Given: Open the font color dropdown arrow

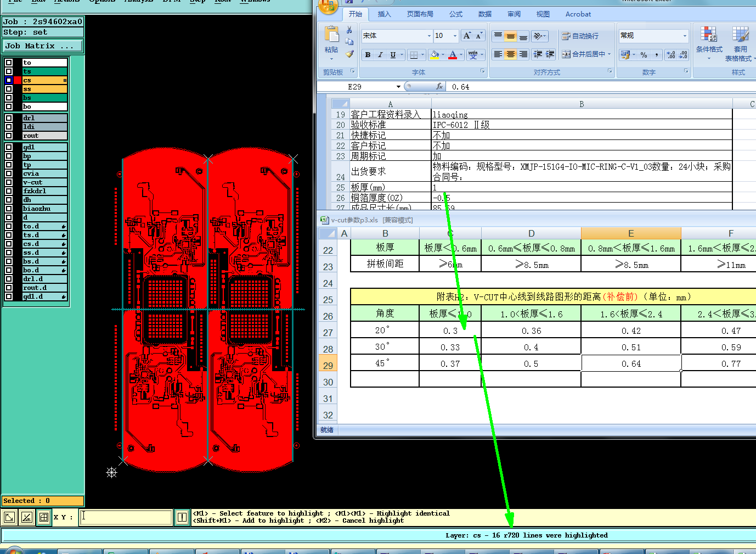Looking at the screenshot, I should click(461, 55).
